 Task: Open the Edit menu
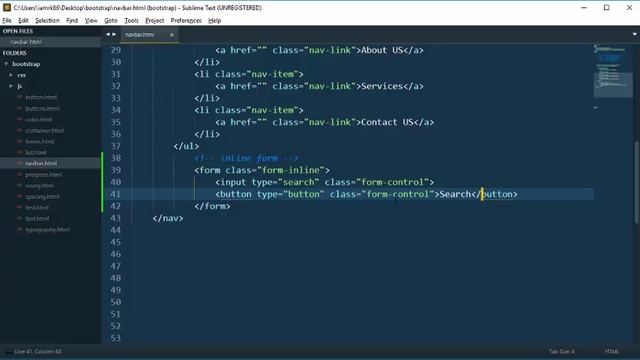click(23, 20)
